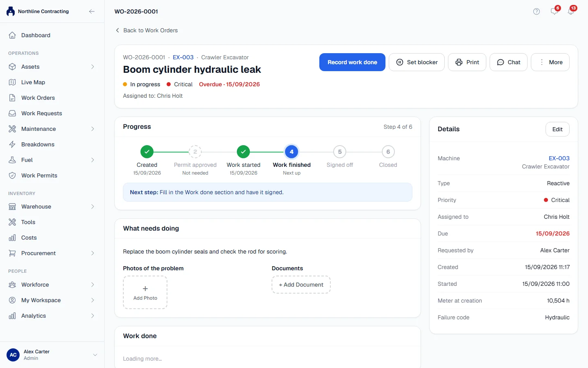Screen dimensions: 588x368
Task: Open EX-003 link in the header
Action: [x=183, y=57]
